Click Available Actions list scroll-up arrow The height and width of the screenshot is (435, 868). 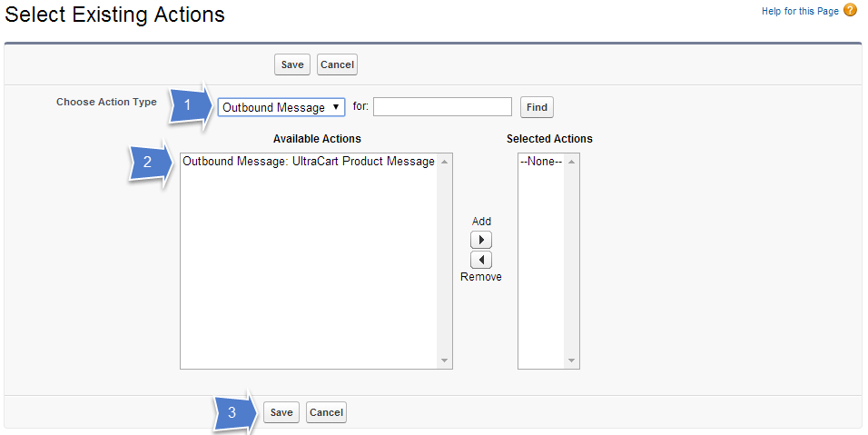click(x=444, y=162)
